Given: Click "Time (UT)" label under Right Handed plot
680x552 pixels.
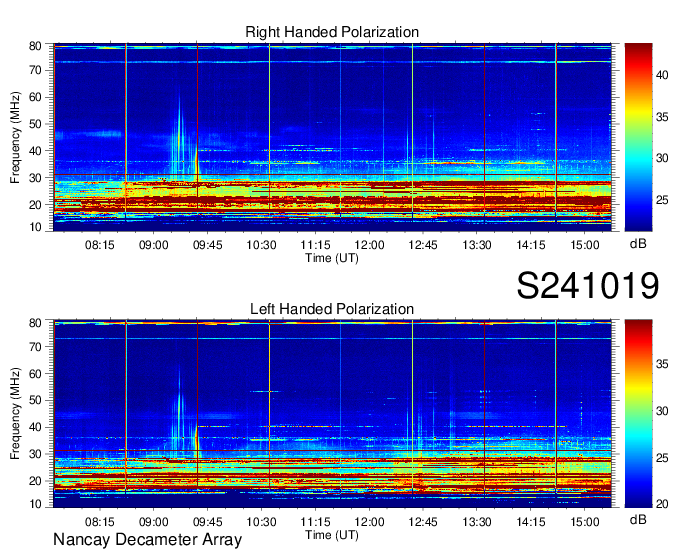Looking at the screenshot, I should pyautogui.click(x=332, y=258).
